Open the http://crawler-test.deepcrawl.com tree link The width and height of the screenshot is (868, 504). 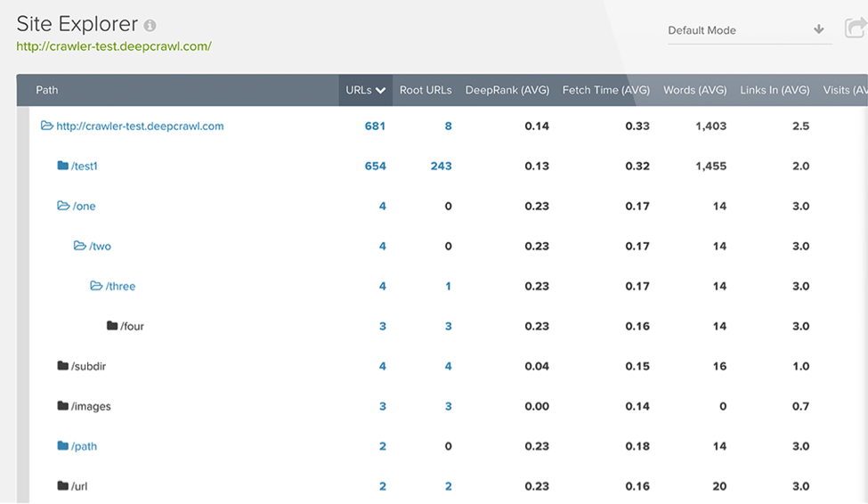click(x=140, y=126)
